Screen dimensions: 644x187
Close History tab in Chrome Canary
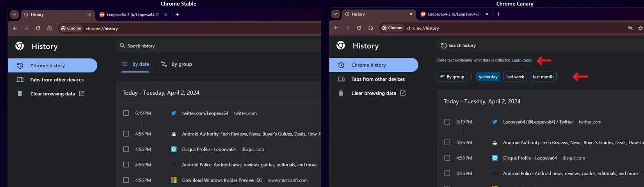point(411,14)
